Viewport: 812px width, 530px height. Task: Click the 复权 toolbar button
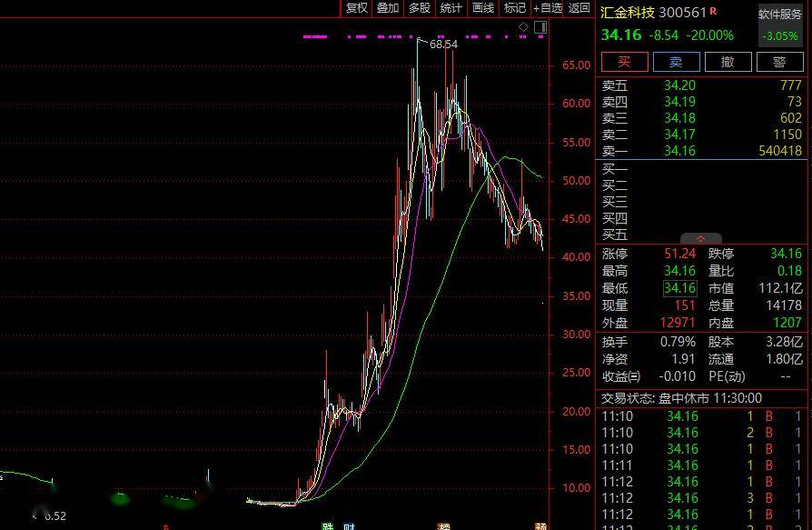pos(357,8)
